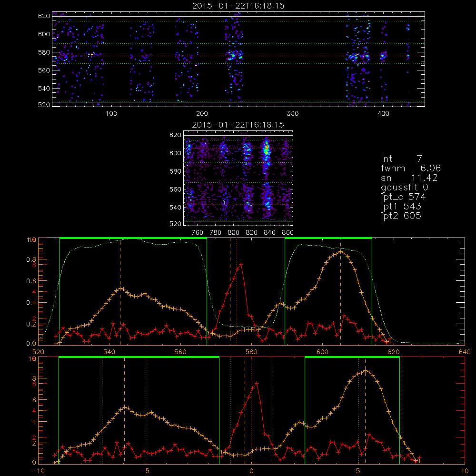Click x-axis label 540 on the profile plot
Screen dimensions: 476x476
point(109,352)
